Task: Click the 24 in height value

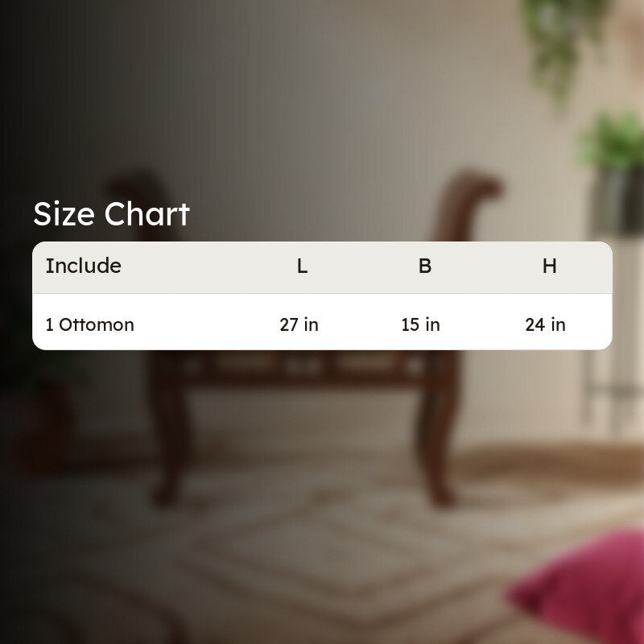Action: [x=546, y=324]
